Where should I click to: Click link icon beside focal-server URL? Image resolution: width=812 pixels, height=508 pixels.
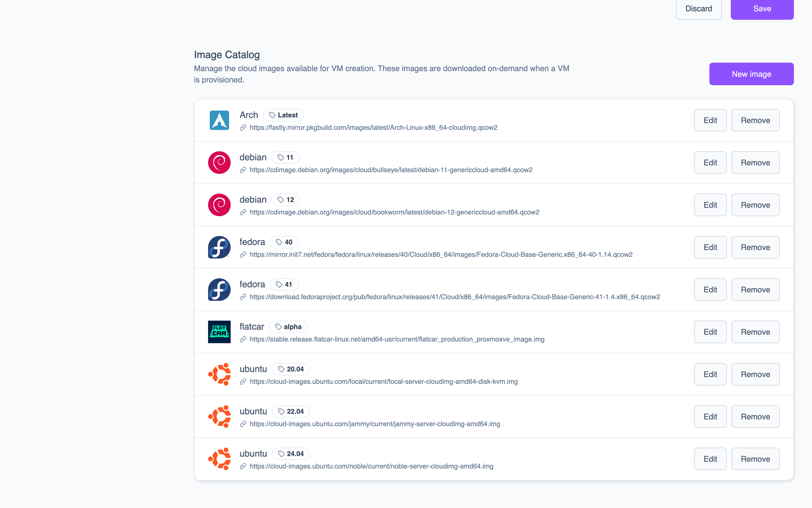(x=243, y=382)
